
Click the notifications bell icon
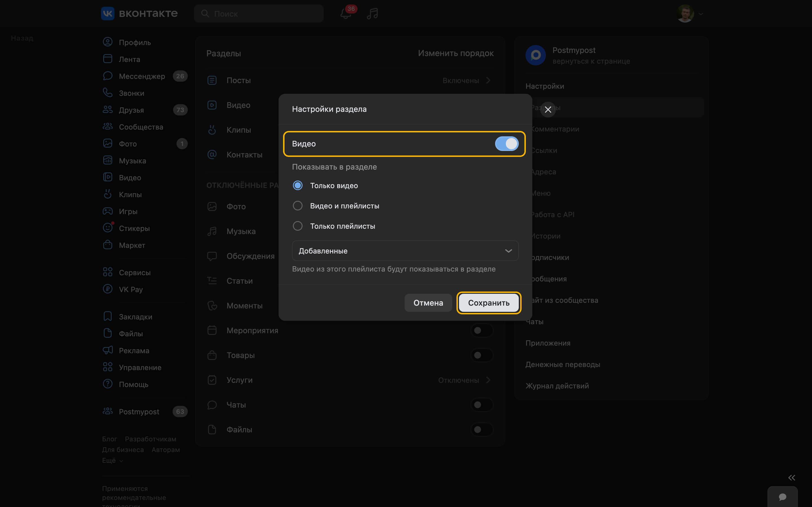tap(345, 14)
